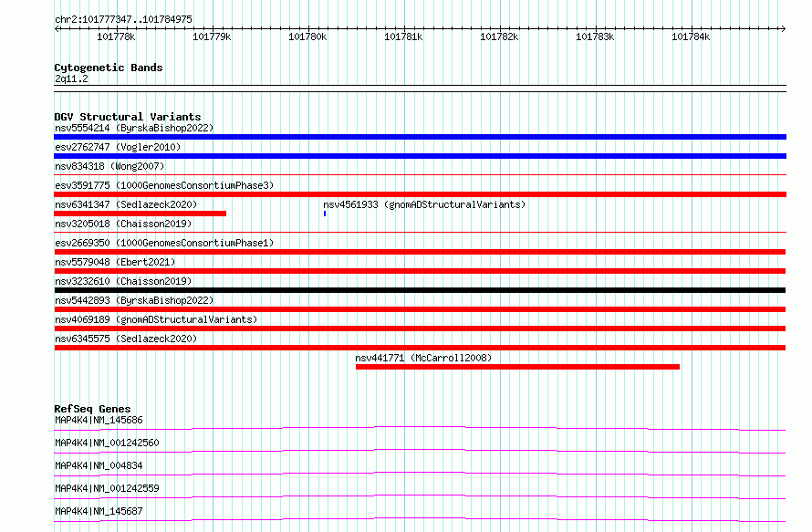Open esv3591775 (1000GenomesConsortiumPhase3) variant

(164, 185)
